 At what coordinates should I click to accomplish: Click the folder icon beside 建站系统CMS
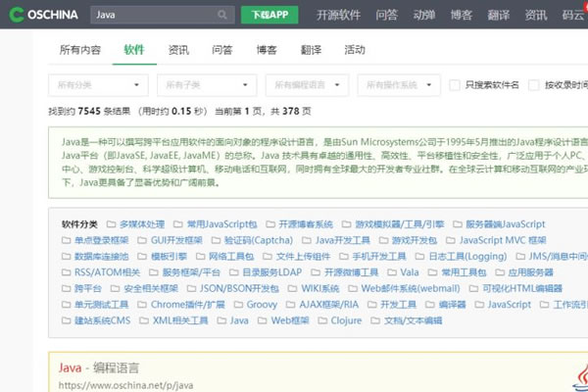[66, 320]
